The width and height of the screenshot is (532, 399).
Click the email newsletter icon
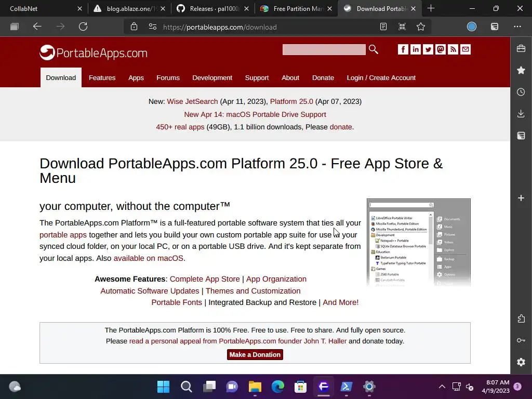coord(465,49)
